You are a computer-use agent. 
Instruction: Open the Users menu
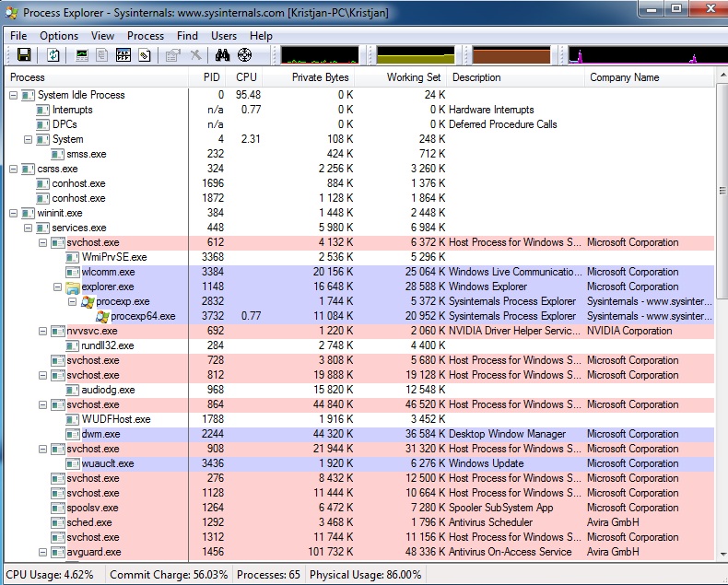coord(224,36)
